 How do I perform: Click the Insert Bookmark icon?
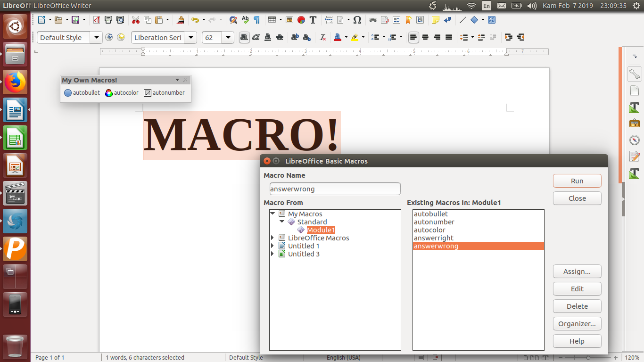pyautogui.click(x=408, y=20)
